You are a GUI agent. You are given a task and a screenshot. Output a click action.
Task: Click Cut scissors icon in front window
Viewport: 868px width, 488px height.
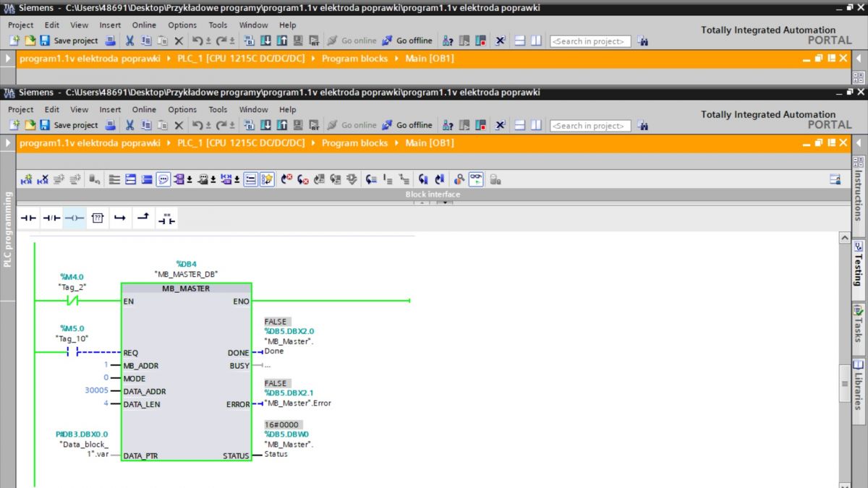click(129, 125)
